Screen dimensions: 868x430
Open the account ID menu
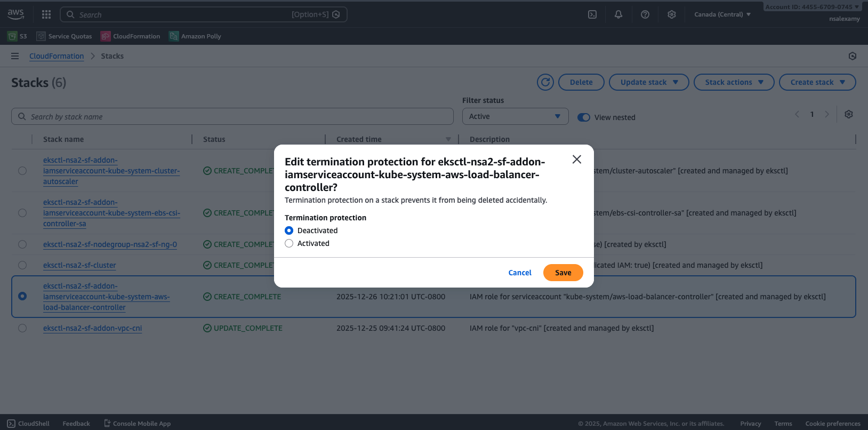click(x=812, y=7)
